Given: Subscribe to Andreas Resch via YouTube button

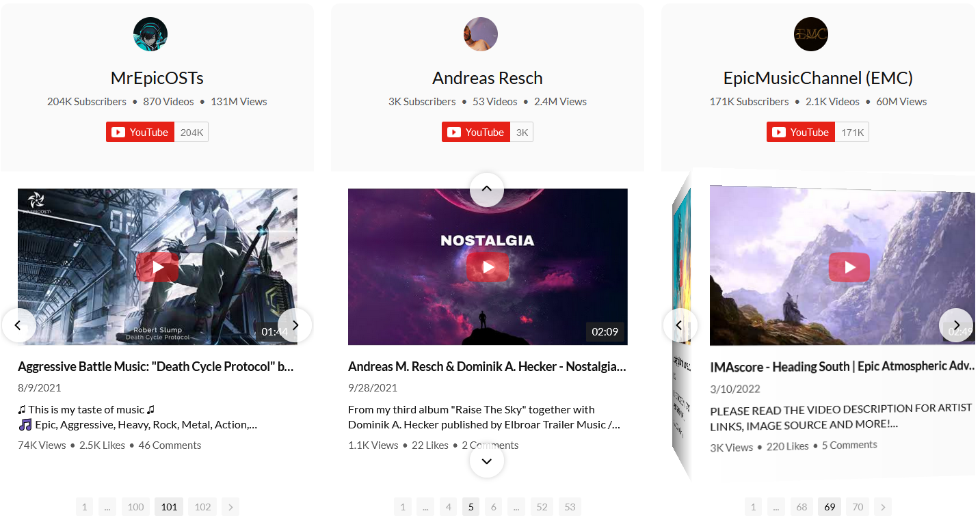Looking at the screenshot, I should [476, 133].
